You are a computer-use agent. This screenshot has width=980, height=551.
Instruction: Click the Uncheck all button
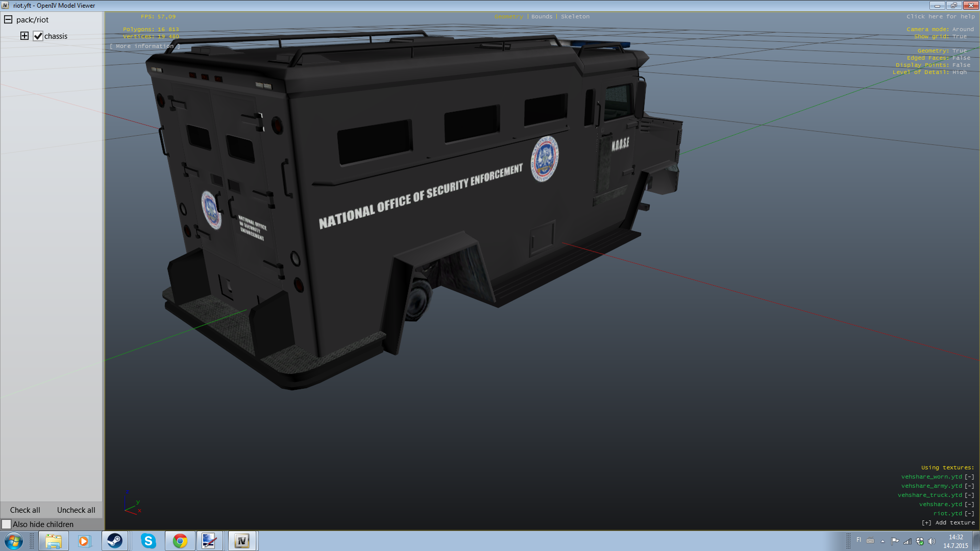(76, 510)
